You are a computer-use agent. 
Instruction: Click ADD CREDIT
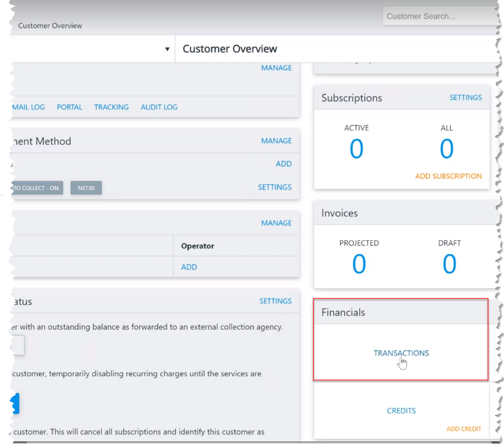464,429
